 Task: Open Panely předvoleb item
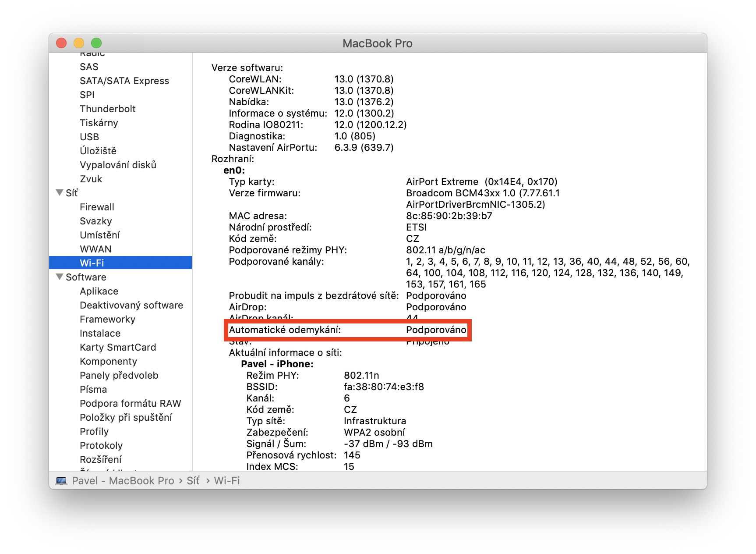[x=119, y=375]
